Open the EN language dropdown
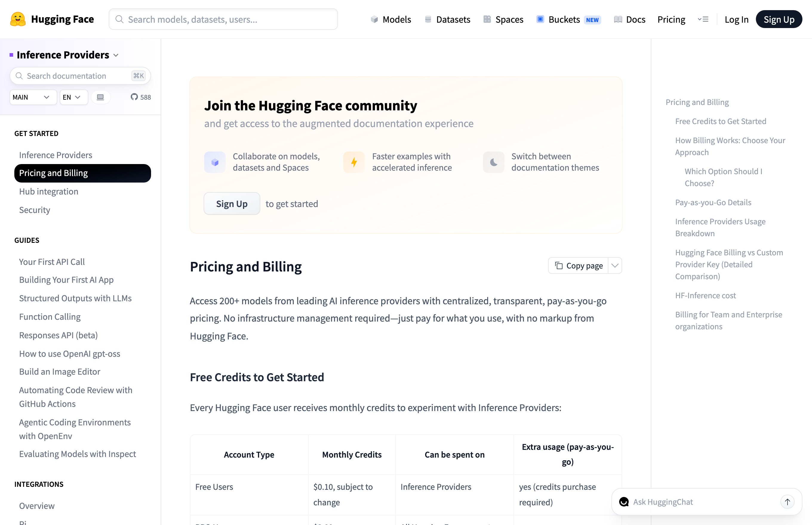This screenshot has width=812, height=525. (x=74, y=97)
